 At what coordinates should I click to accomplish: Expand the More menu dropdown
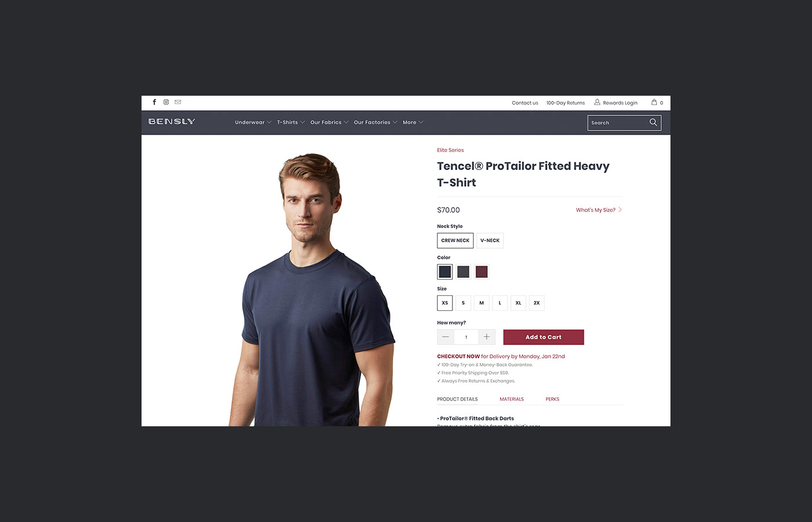pyautogui.click(x=413, y=122)
